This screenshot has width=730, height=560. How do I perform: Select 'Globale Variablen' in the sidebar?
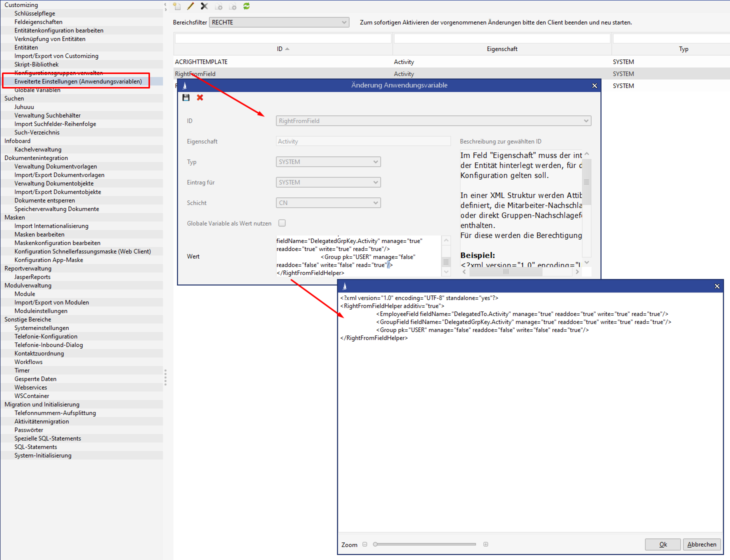(37, 90)
